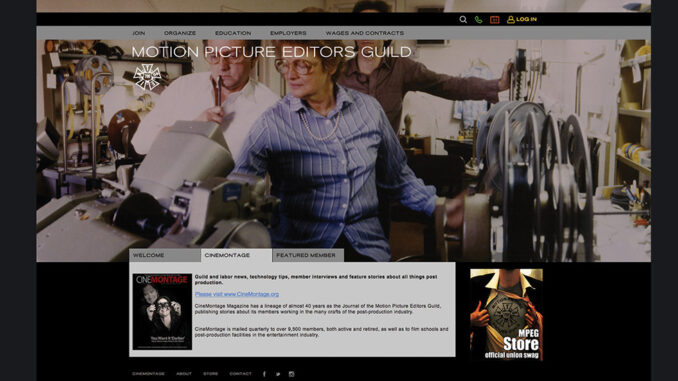This screenshot has width=678, height=381.
Task: Click the green phone icon
Action: [x=478, y=19]
